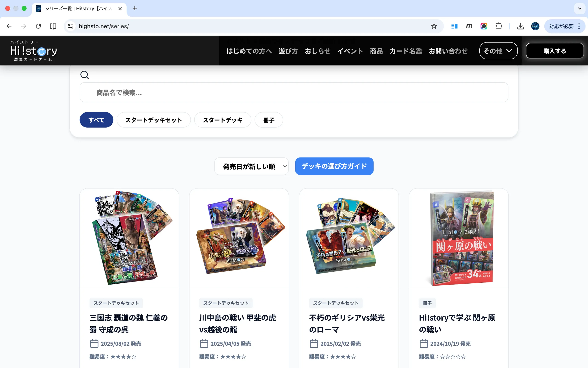Image resolution: width=588 pixels, height=368 pixels.
Task: Click the 'm' extension icon
Action: point(469,26)
